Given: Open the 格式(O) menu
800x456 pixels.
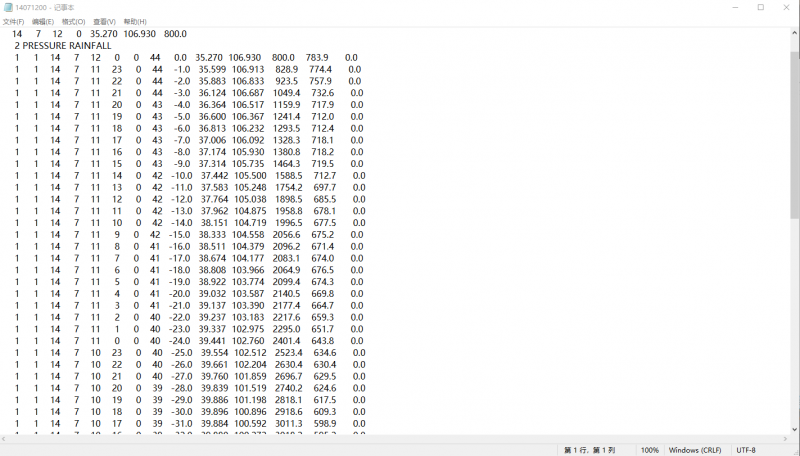Looking at the screenshot, I should pyautogui.click(x=74, y=21).
